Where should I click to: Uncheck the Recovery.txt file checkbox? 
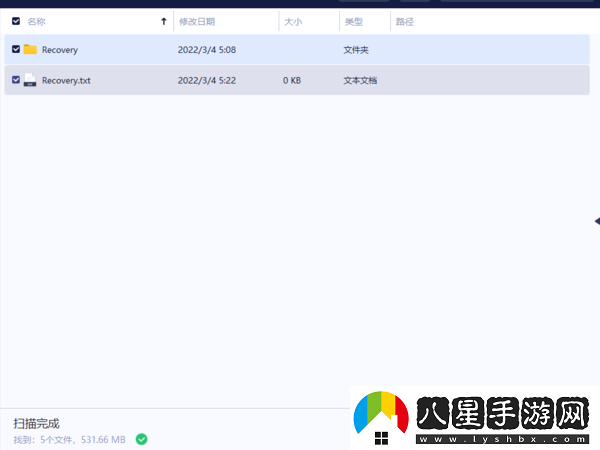pos(16,80)
